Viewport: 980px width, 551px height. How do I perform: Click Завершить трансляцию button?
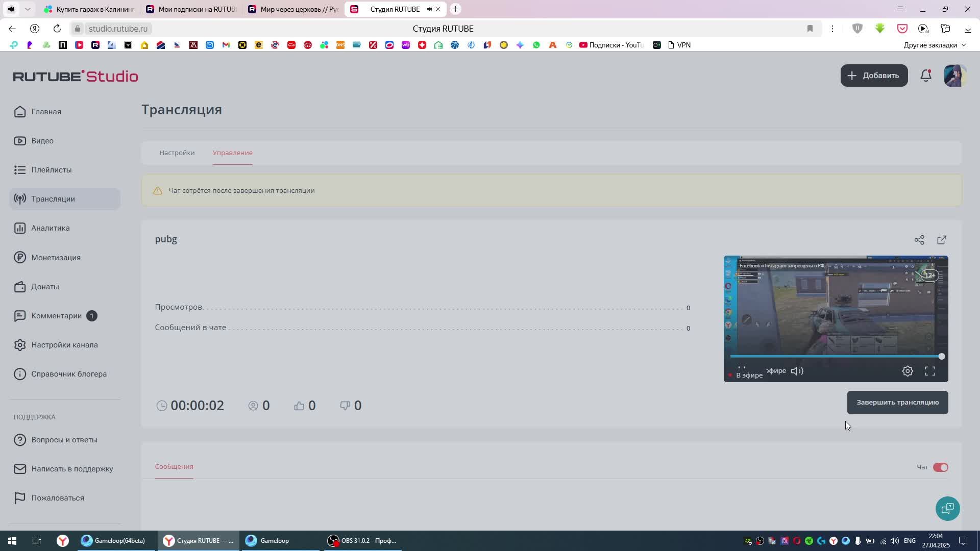pyautogui.click(x=897, y=403)
